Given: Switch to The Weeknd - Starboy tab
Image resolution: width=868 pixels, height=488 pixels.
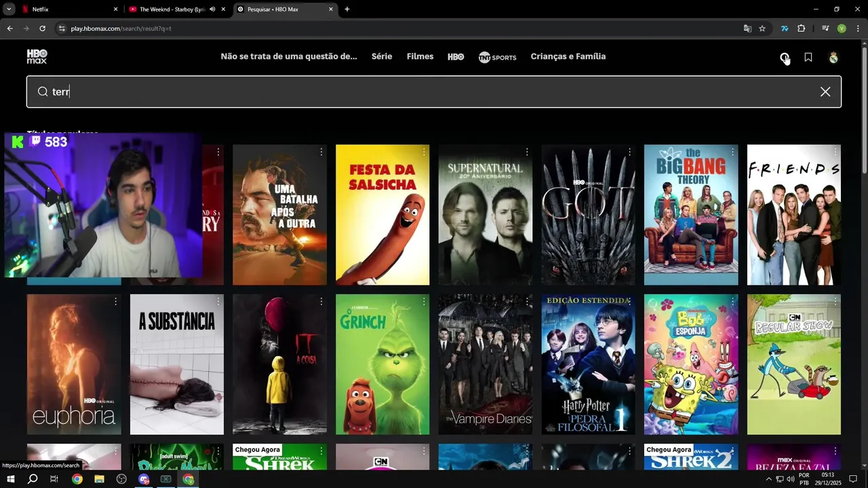Looking at the screenshot, I should [x=177, y=9].
